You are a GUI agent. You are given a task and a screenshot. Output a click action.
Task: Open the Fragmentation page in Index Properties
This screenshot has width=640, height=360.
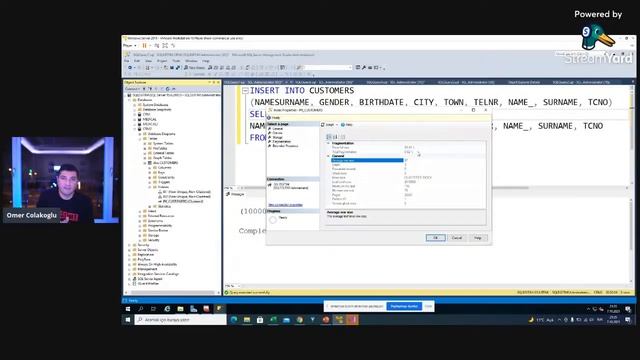click(282, 142)
